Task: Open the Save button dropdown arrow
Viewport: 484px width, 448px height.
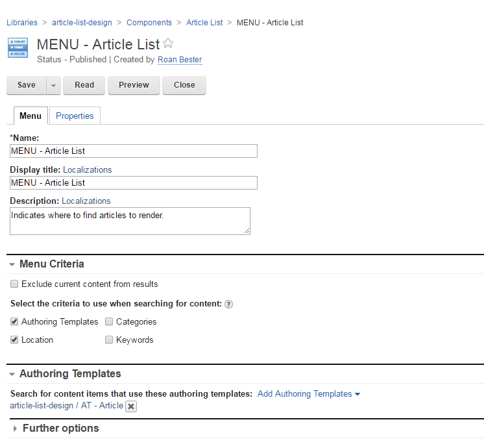Action: tap(54, 85)
